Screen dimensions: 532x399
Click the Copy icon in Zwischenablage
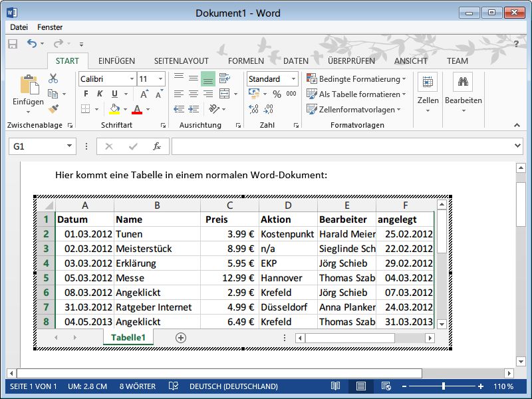click(53, 94)
